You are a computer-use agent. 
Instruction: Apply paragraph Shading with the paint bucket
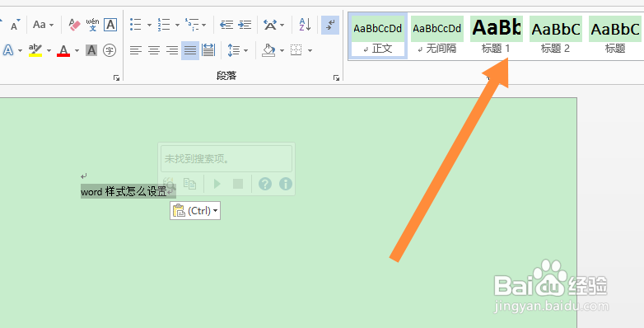(269, 50)
